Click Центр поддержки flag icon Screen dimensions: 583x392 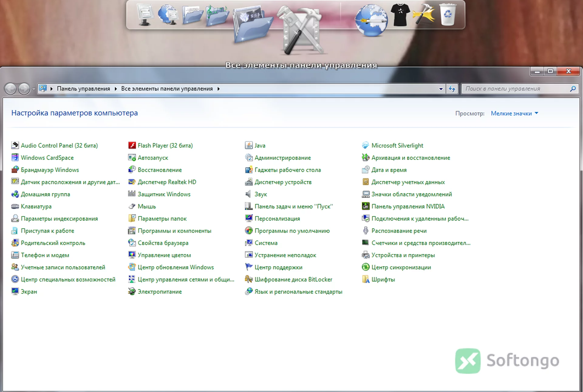pyautogui.click(x=249, y=267)
